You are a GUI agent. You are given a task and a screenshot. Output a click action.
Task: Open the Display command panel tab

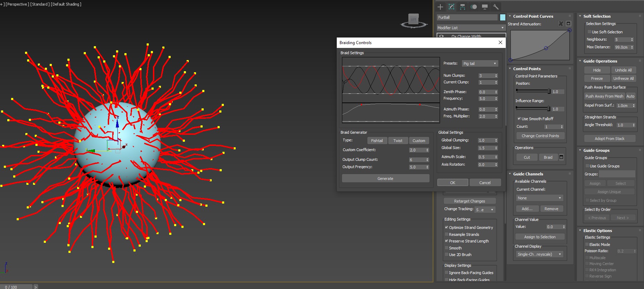(x=485, y=7)
